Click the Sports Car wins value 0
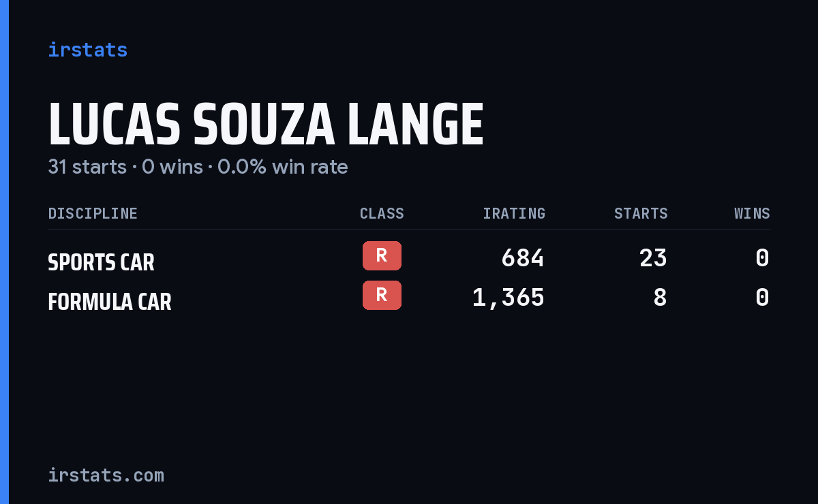Screen dimensions: 818x504 tap(763, 258)
